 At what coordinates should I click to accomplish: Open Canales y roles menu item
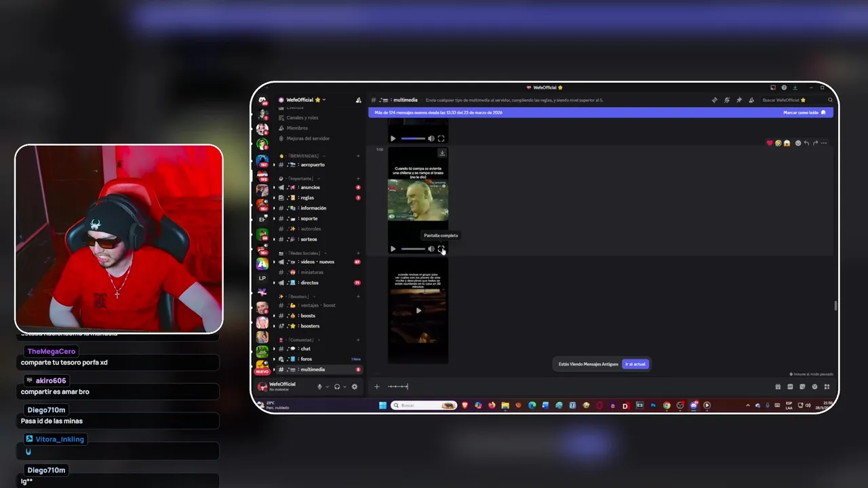tap(302, 117)
